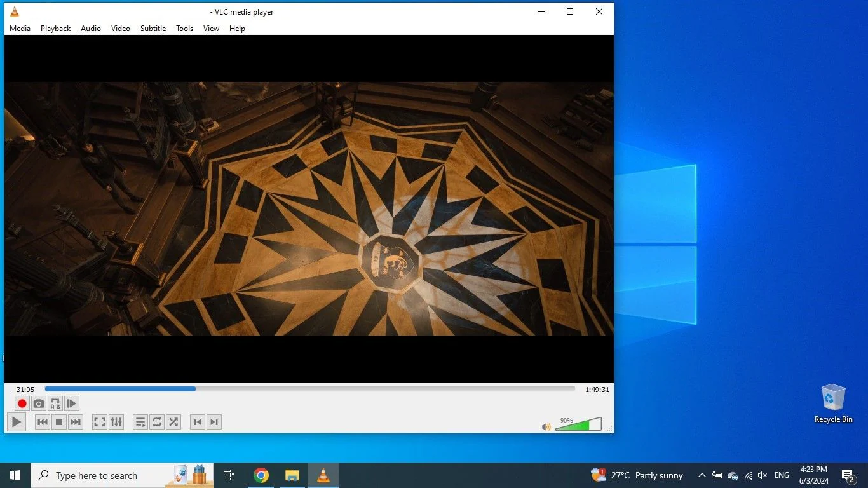
Task: Open File Explorer from the taskbar
Action: pyautogui.click(x=292, y=475)
